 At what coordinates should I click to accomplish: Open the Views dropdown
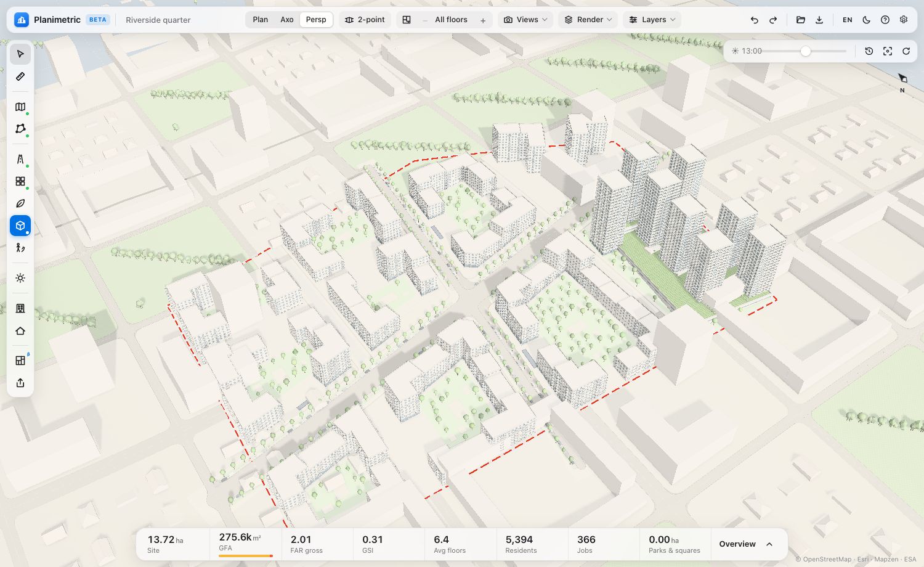pos(525,20)
